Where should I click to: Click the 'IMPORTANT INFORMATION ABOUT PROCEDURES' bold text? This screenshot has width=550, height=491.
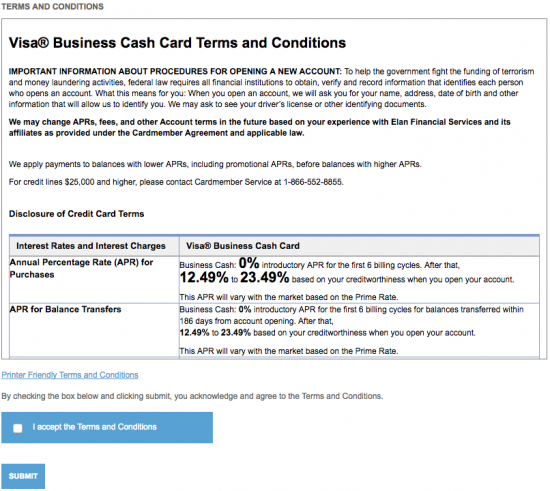point(175,72)
